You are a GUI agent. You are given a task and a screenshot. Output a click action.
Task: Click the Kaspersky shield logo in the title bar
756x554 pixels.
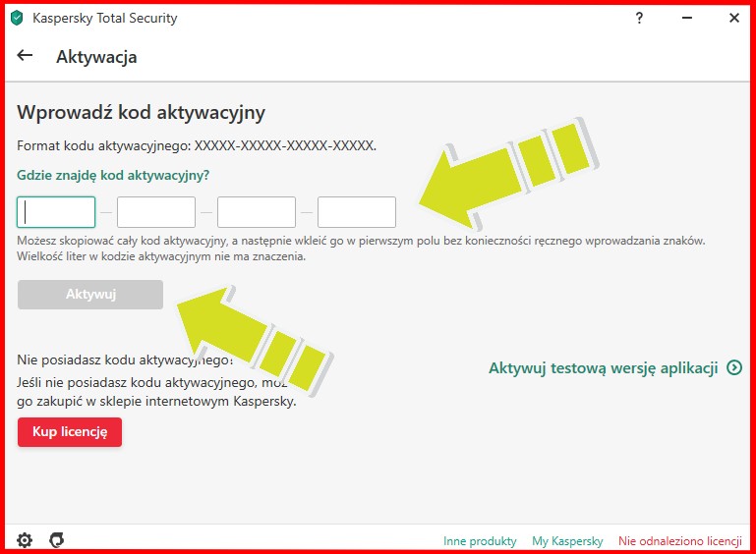[17, 19]
